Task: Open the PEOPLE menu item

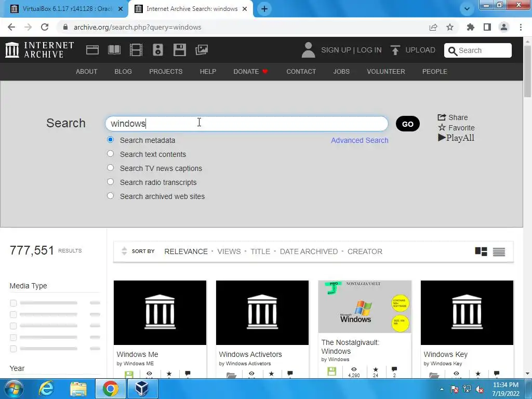Action: [435, 72]
